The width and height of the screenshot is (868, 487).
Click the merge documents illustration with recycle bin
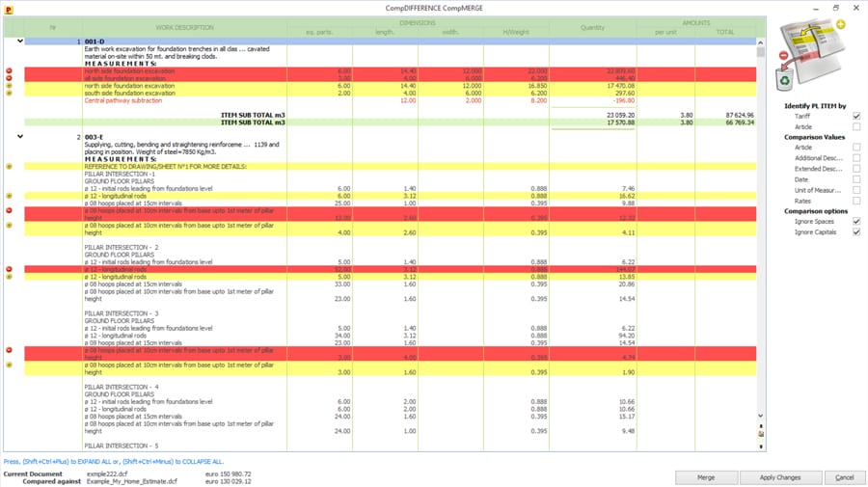(x=810, y=54)
